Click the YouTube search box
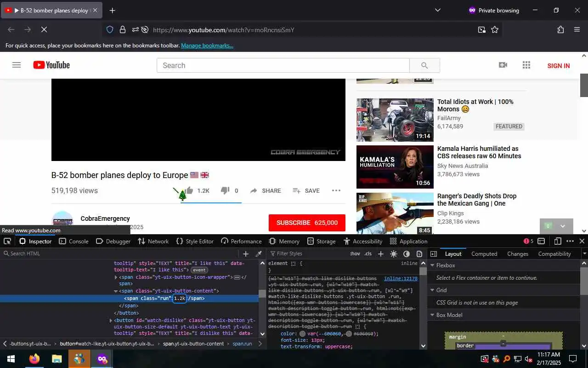 283,65
